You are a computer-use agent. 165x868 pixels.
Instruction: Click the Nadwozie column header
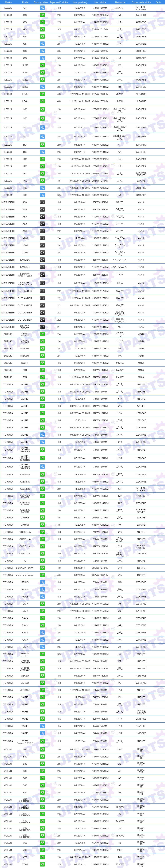click(120, 2)
